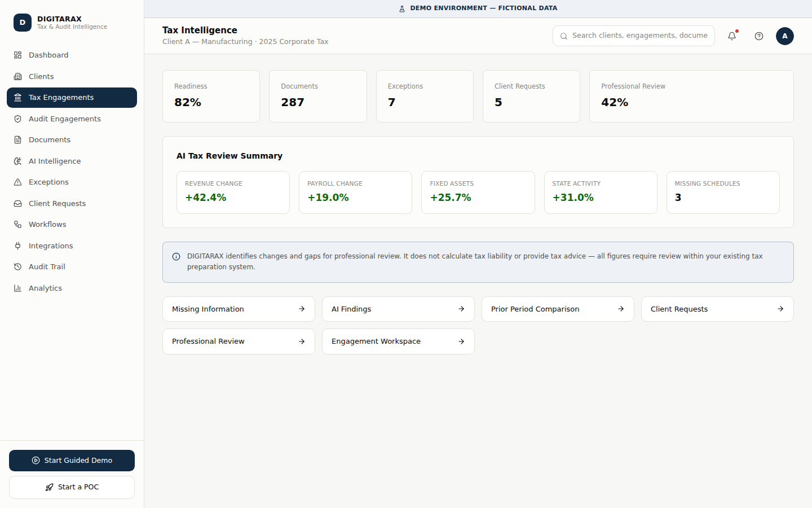
Task: Click the arrow on Missing Information card
Action: click(x=302, y=309)
